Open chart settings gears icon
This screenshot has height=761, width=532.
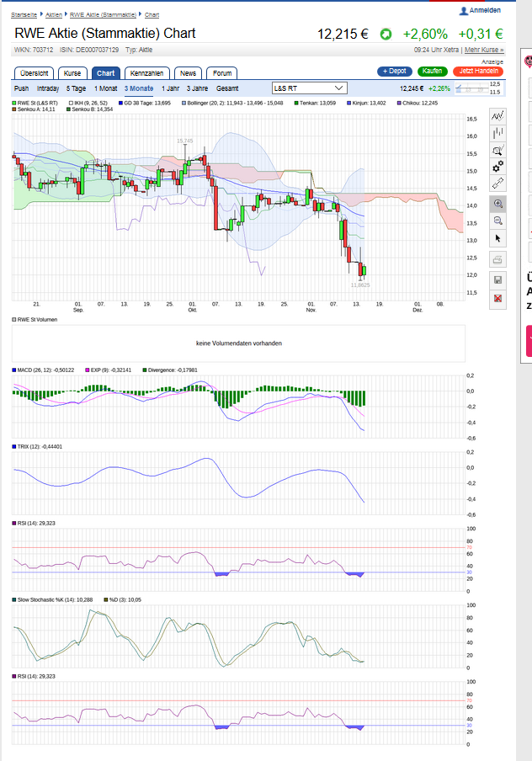point(497,167)
